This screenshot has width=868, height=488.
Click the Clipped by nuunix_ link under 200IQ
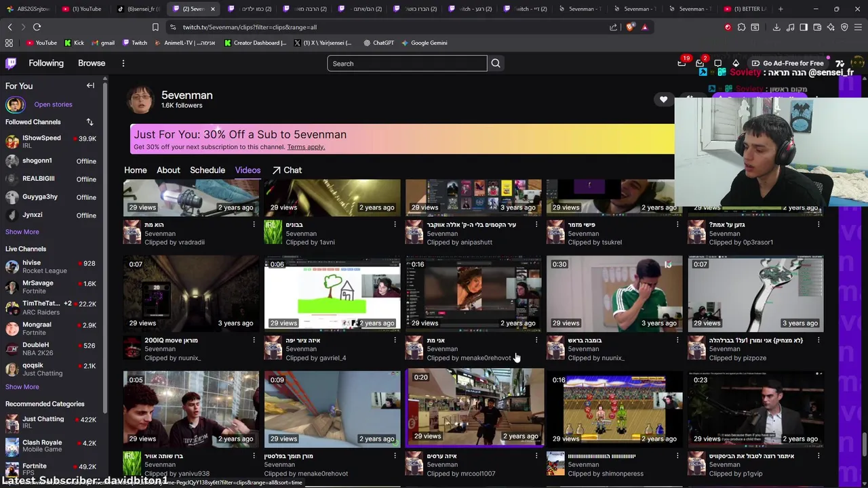172,358
